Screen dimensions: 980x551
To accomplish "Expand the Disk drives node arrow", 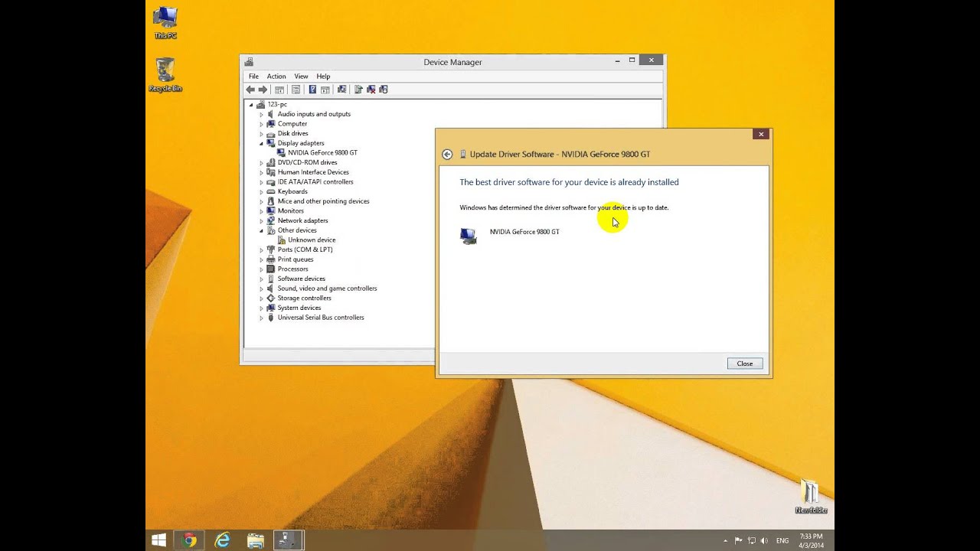I will [261, 134].
